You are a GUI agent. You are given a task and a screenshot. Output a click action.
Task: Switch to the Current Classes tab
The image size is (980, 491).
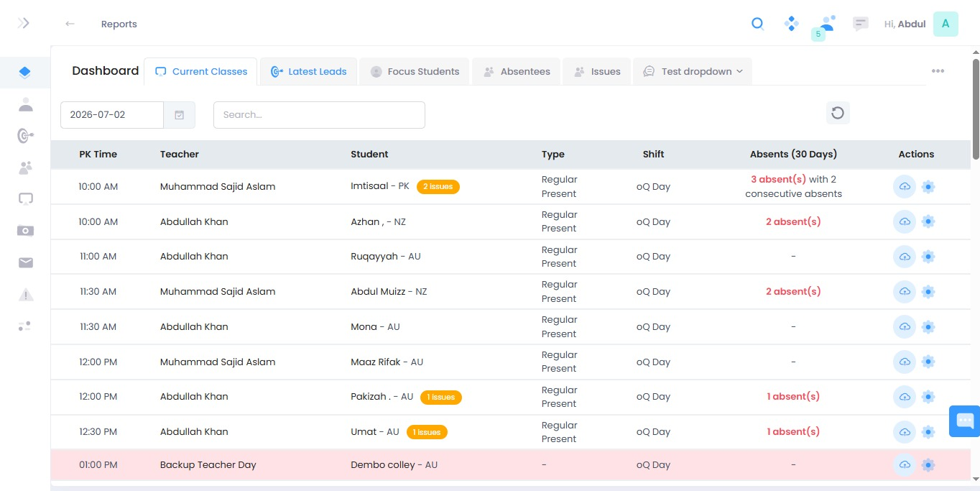point(200,71)
